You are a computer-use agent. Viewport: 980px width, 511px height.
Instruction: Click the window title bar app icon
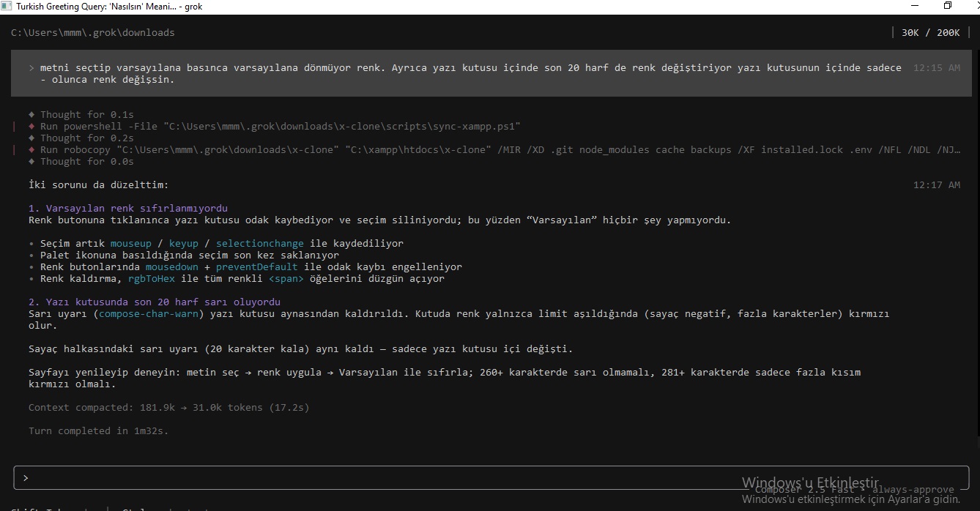pyautogui.click(x=7, y=6)
